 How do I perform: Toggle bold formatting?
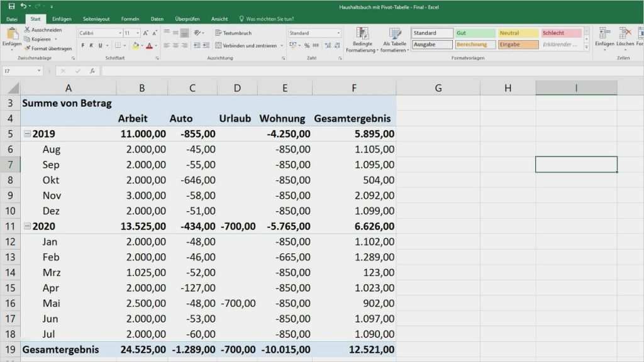click(82, 45)
